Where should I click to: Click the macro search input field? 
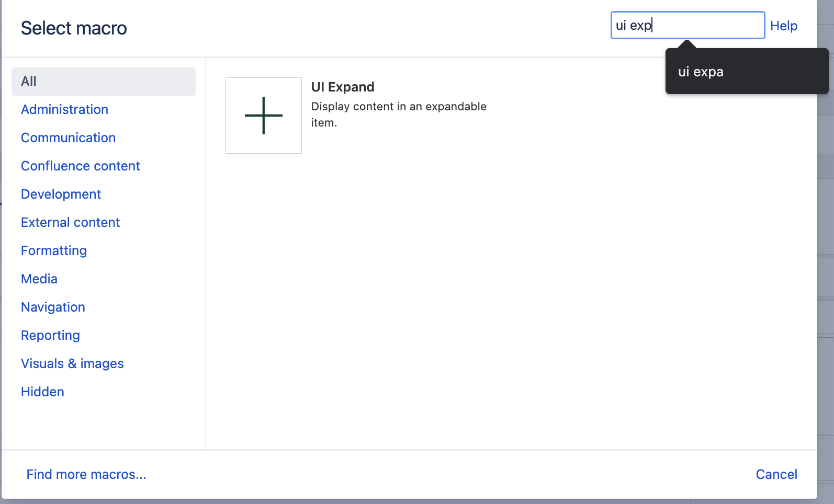(x=688, y=25)
